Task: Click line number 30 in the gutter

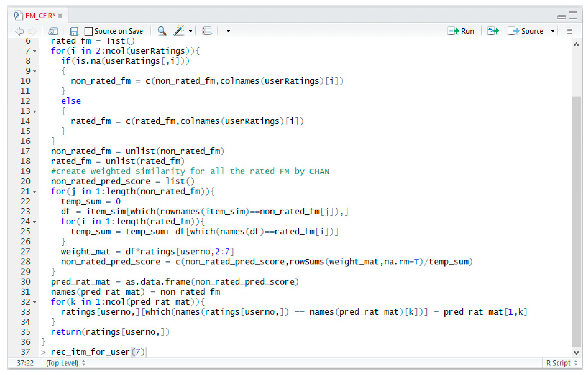Action: [x=25, y=282]
